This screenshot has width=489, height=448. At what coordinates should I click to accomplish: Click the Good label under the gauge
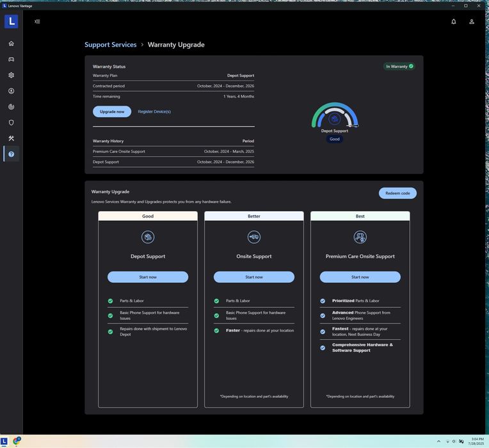[335, 139]
